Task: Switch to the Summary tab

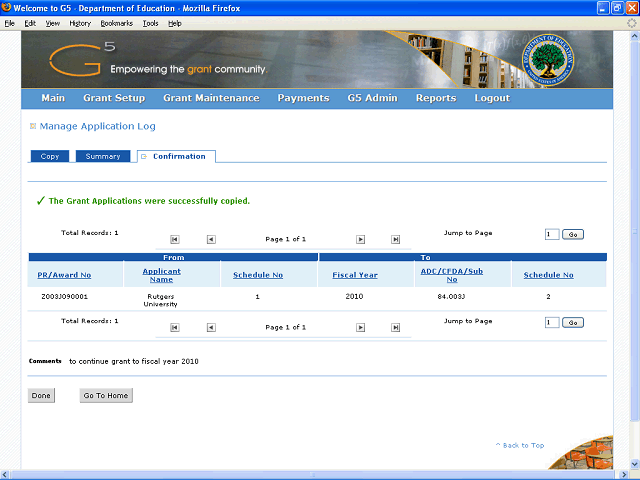Action: pyautogui.click(x=103, y=156)
